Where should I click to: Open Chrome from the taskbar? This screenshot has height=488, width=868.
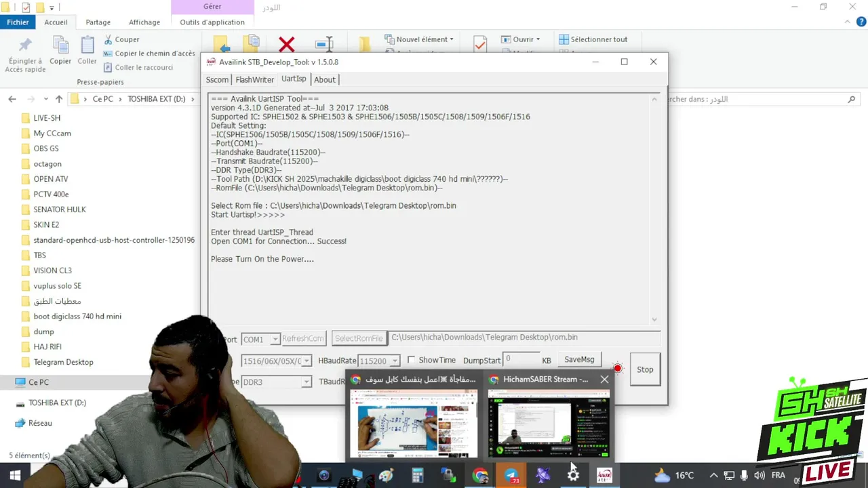coord(480,476)
